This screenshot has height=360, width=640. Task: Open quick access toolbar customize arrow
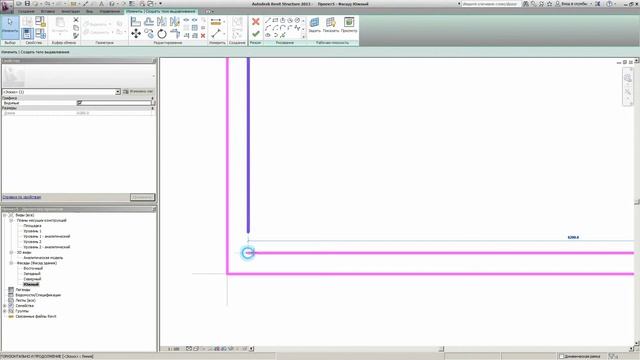(x=160, y=4)
